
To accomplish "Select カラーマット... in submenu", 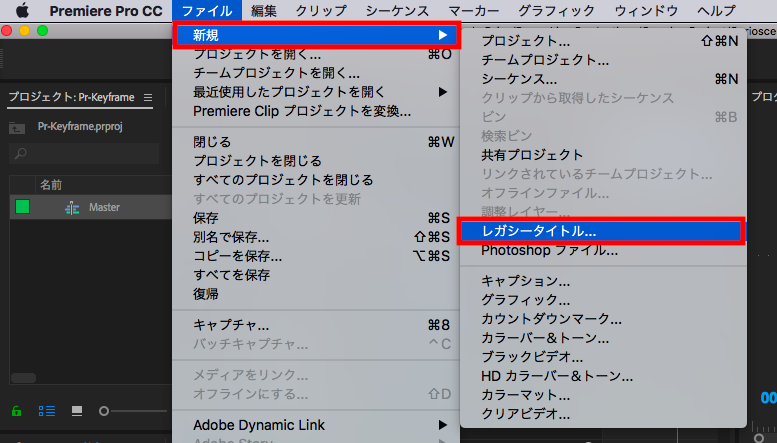I will 604,395.
